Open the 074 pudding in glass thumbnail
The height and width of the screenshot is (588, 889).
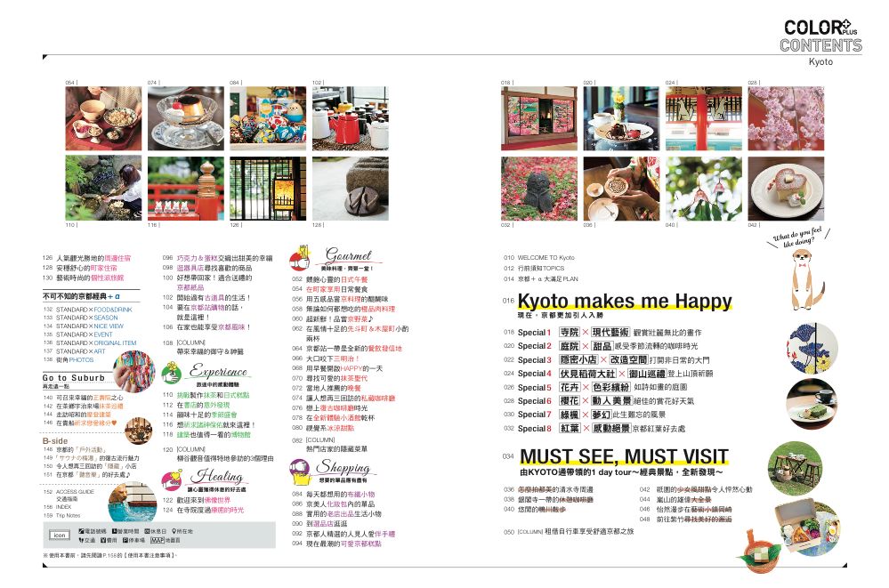186,118
